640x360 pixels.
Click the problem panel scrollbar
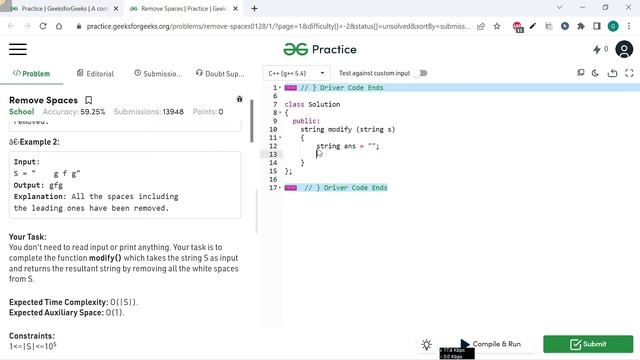[x=252, y=121]
